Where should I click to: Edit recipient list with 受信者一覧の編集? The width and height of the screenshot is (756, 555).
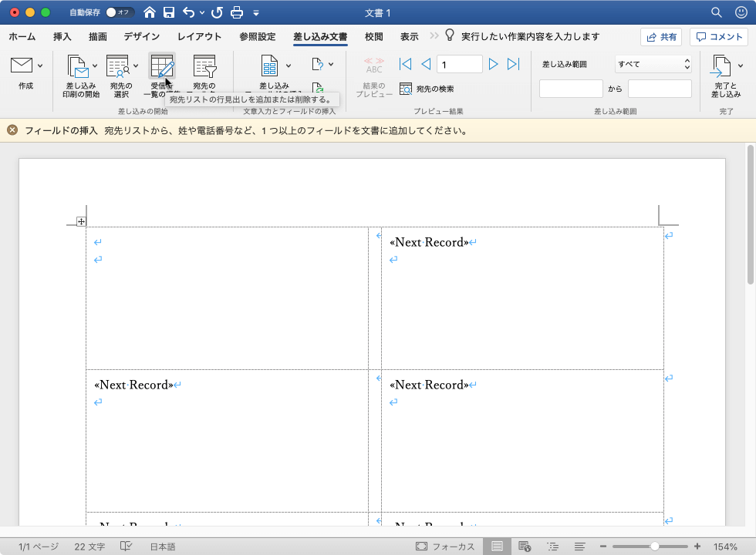pos(161,66)
